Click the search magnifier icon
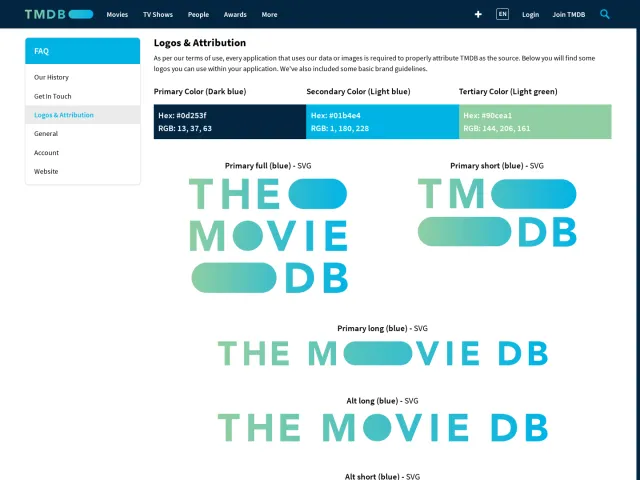Image resolution: width=640 pixels, height=480 pixels. 604,14
